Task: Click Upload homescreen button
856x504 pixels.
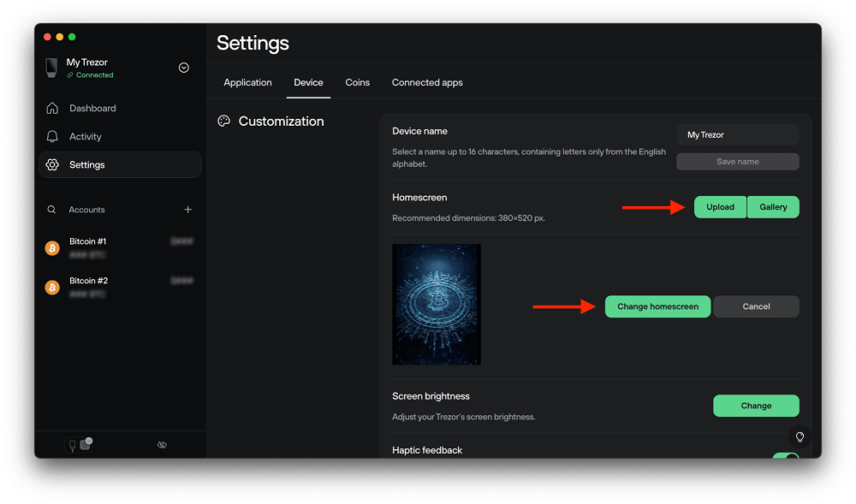Action: click(720, 207)
